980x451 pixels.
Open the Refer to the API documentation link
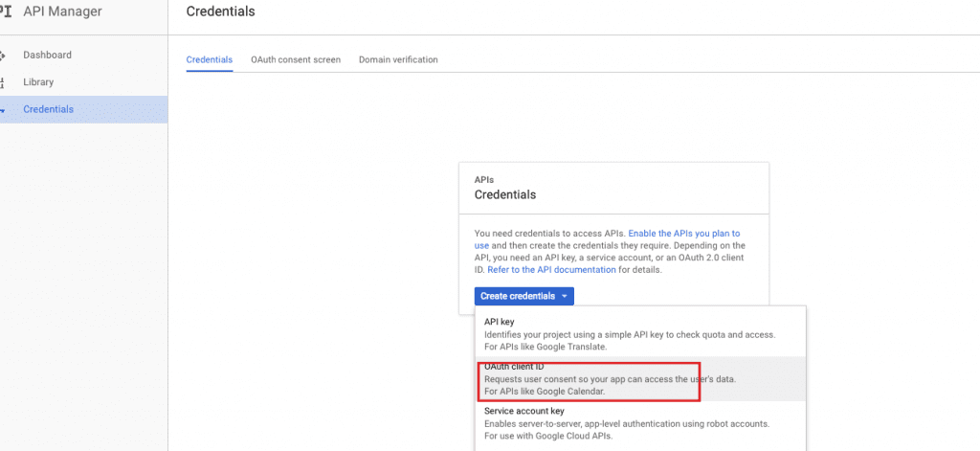[551, 270]
